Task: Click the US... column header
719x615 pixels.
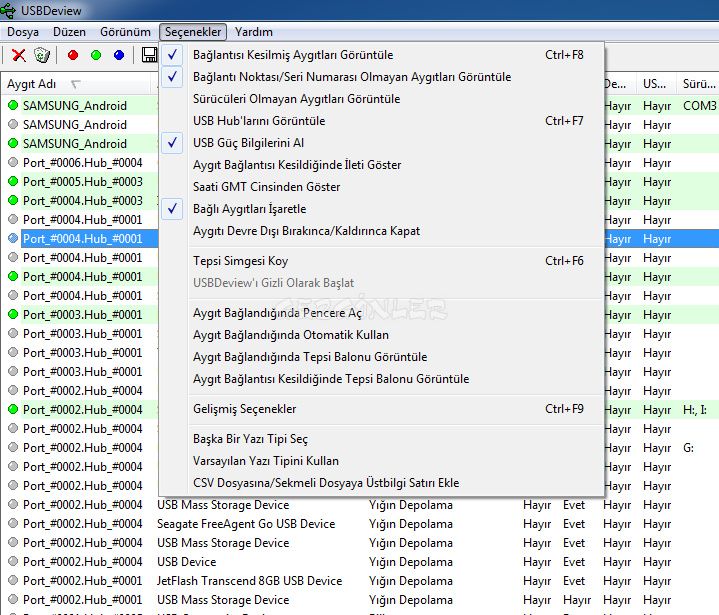Action: click(x=657, y=84)
